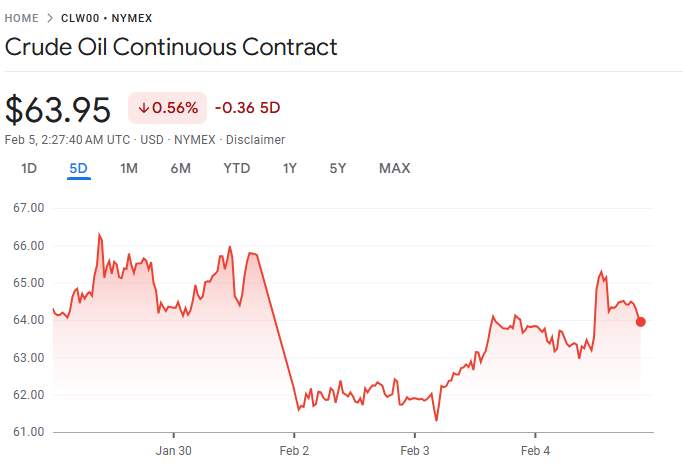The height and width of the screenshot is (467, 683).
Task: Switch chart to 6M range
Action: tap(180, 168)
